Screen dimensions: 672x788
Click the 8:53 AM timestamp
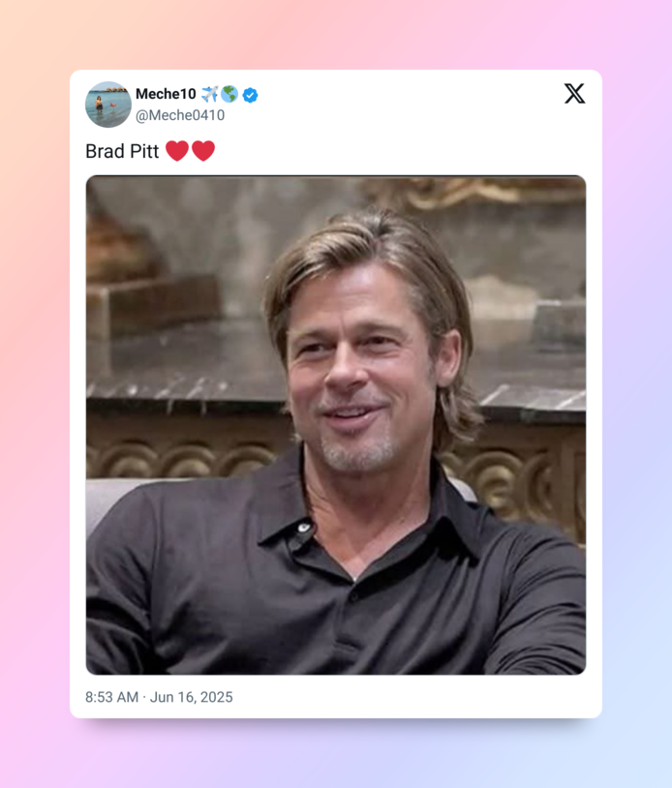111,697
